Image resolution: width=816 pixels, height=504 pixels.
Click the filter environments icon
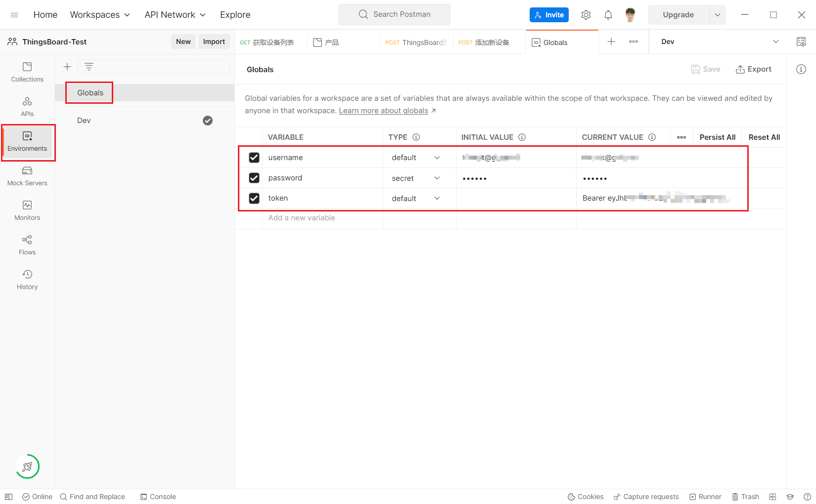[x=89, y=67]
